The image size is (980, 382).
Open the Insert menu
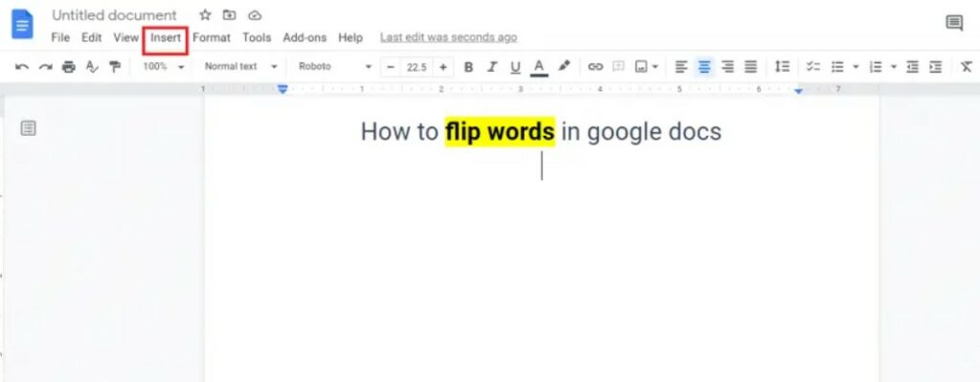166,37
